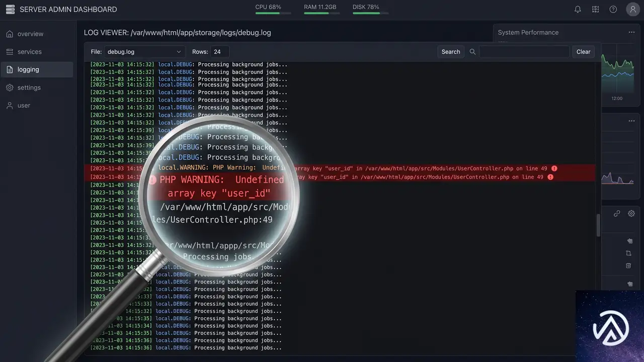Select logging in the sidebar
The image size is (644, 362).
tap(37, 69)
